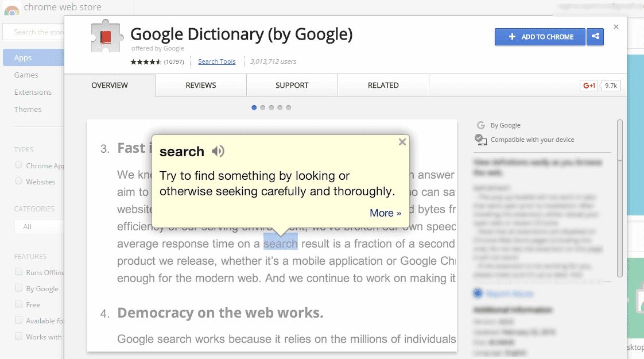Toggle the 'By Google' feature checkbox
Screen dimensions: 644x359
click(19, 288)
